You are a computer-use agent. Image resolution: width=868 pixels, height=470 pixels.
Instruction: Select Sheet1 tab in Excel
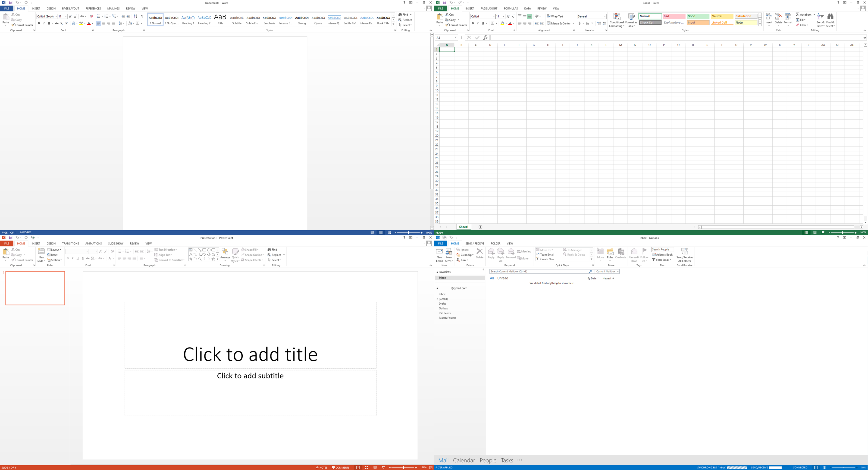point(464,227)
